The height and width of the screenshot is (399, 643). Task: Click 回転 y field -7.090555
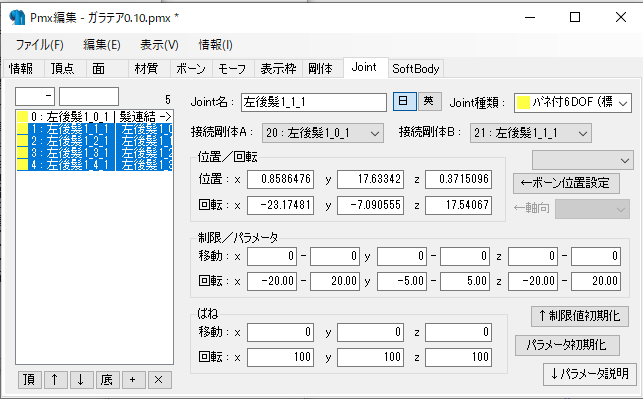[x=370, y=205]
